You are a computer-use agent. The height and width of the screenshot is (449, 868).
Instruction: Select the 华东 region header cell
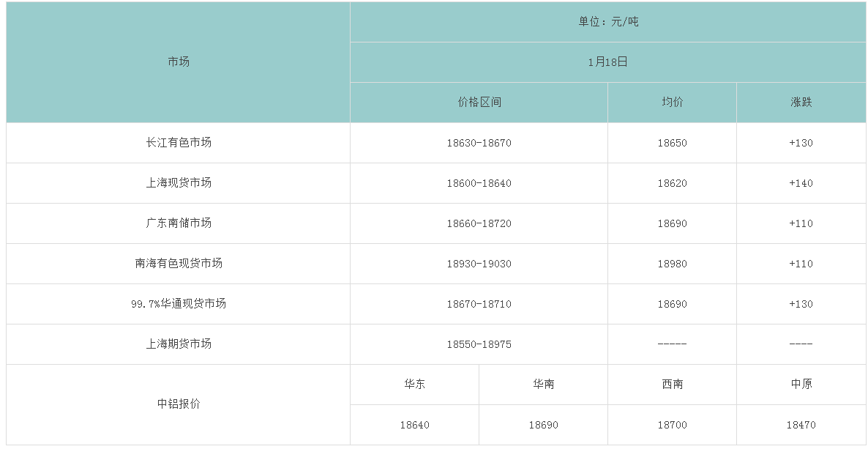(x=414, y=385)
